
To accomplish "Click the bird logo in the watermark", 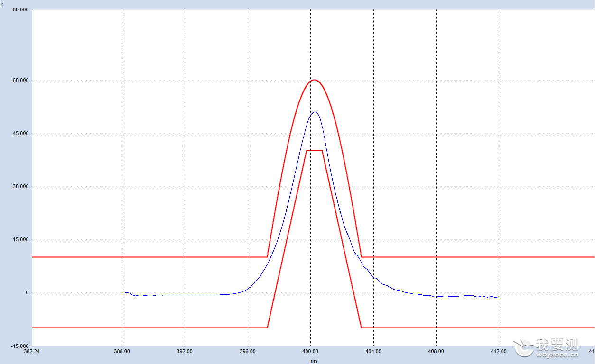I will 523,347.
